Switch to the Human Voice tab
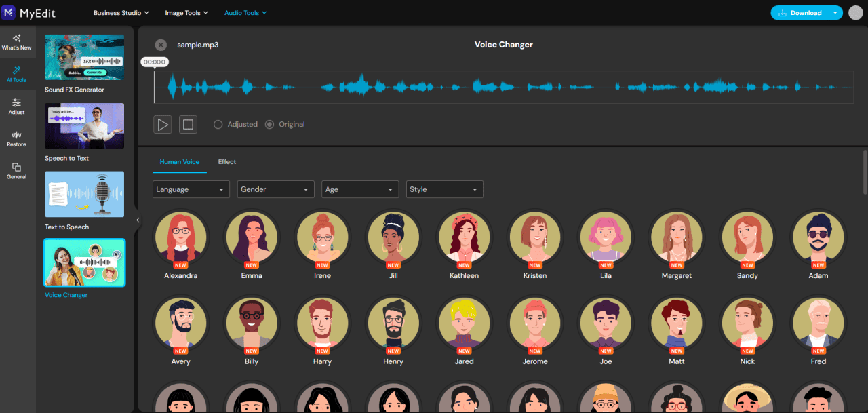 pyautogui.click(x=180, y=162)
